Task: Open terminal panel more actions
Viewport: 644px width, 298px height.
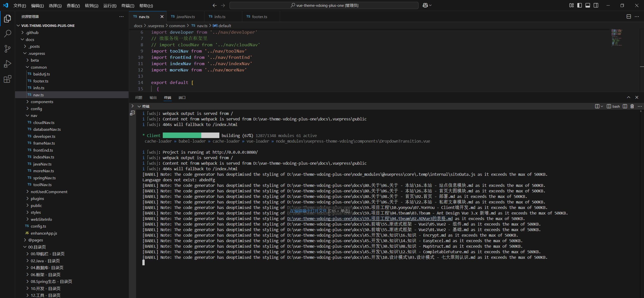Action: pyautogui.click(x=640, y=106)
